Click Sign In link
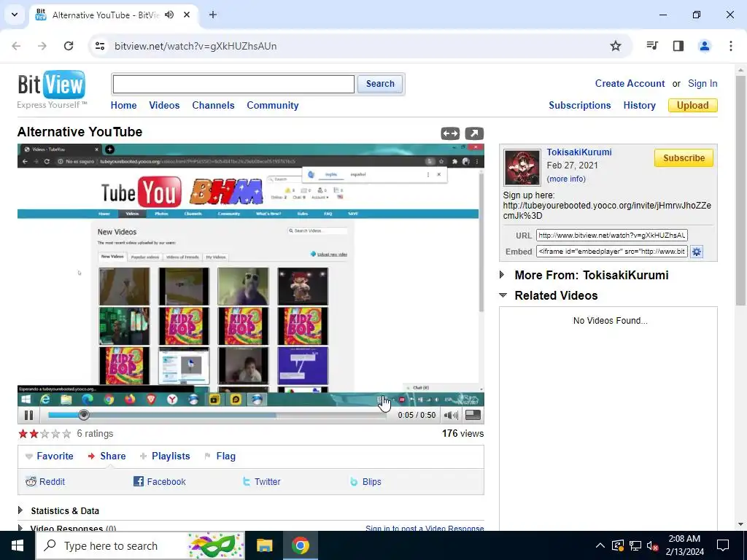Image resolution: width=747 pixels, height=560 pixels. 703,83
